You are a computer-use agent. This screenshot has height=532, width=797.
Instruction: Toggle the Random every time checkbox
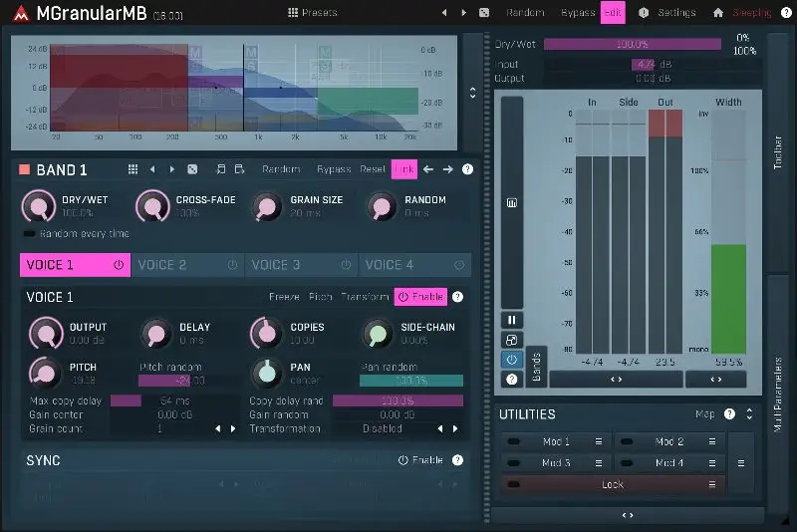tap(29, 233)
